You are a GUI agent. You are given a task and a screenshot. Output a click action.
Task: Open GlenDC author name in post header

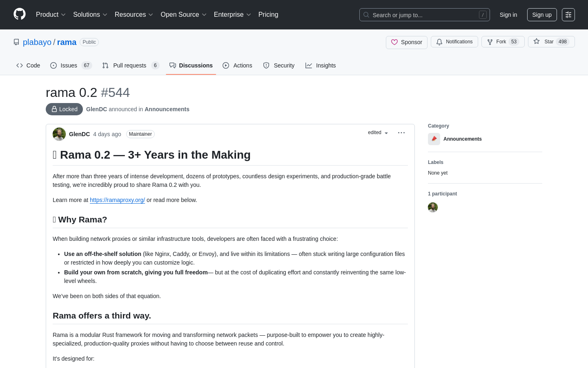[x=79, y=134]
